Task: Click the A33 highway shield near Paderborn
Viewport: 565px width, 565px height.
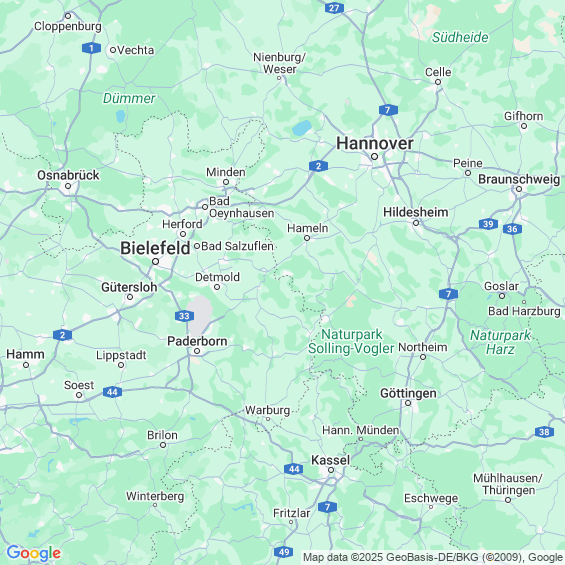Action: (x=184, y=316)
